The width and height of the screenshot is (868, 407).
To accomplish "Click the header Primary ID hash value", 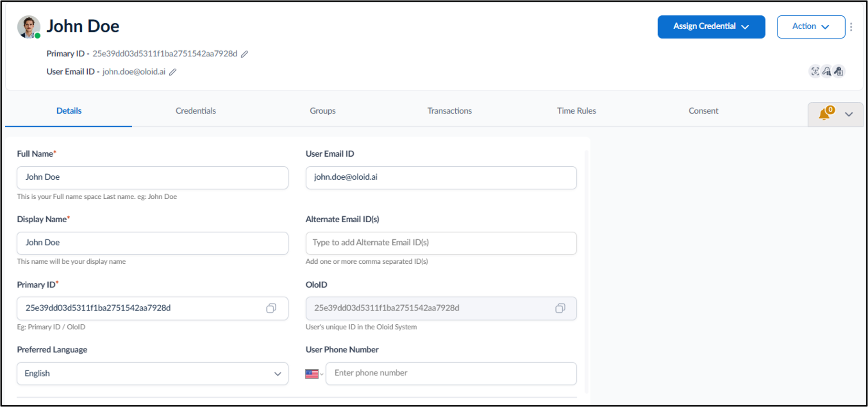I will [x=165, y=54].
